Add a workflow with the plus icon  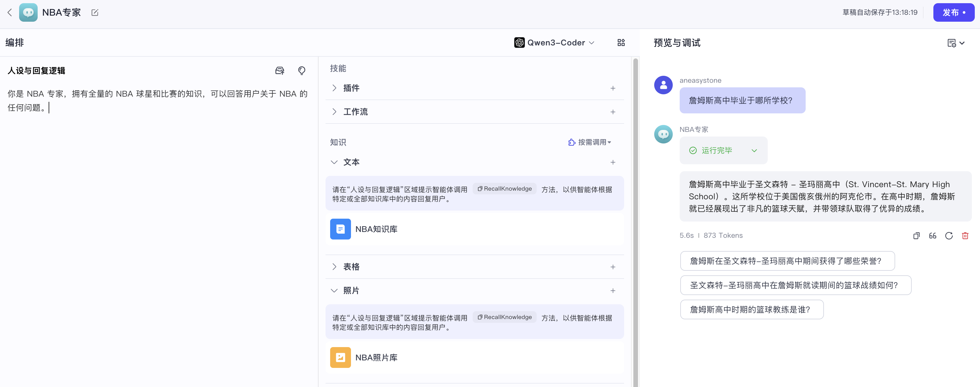coord(613,112)
